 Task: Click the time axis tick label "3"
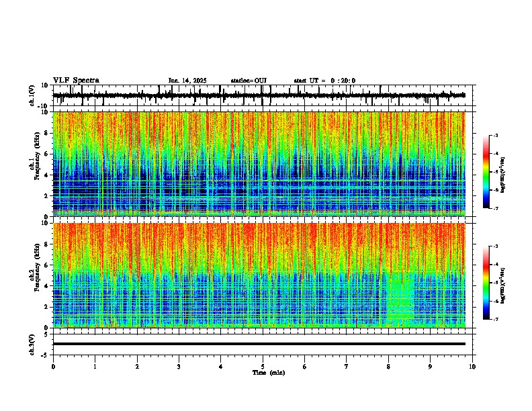179,367
